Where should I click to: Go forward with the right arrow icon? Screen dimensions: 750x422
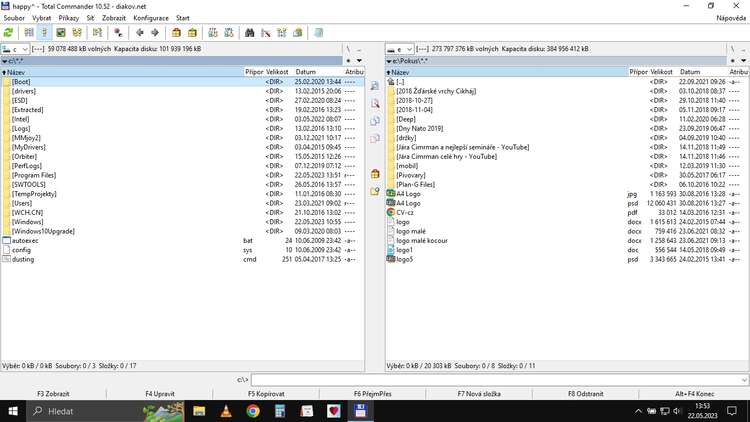[x=155, y=33]
